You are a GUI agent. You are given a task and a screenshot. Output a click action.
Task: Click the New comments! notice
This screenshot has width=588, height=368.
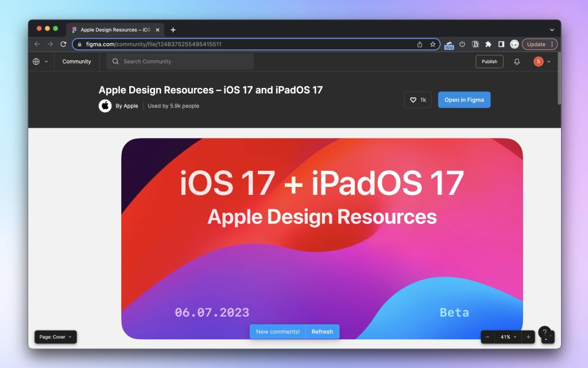pos(278,332)
